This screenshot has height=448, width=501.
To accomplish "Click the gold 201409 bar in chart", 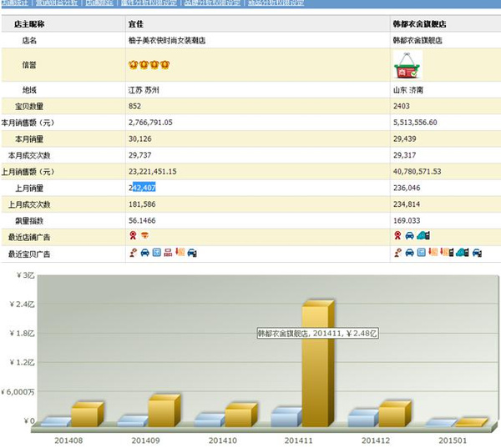I will 164,411.
